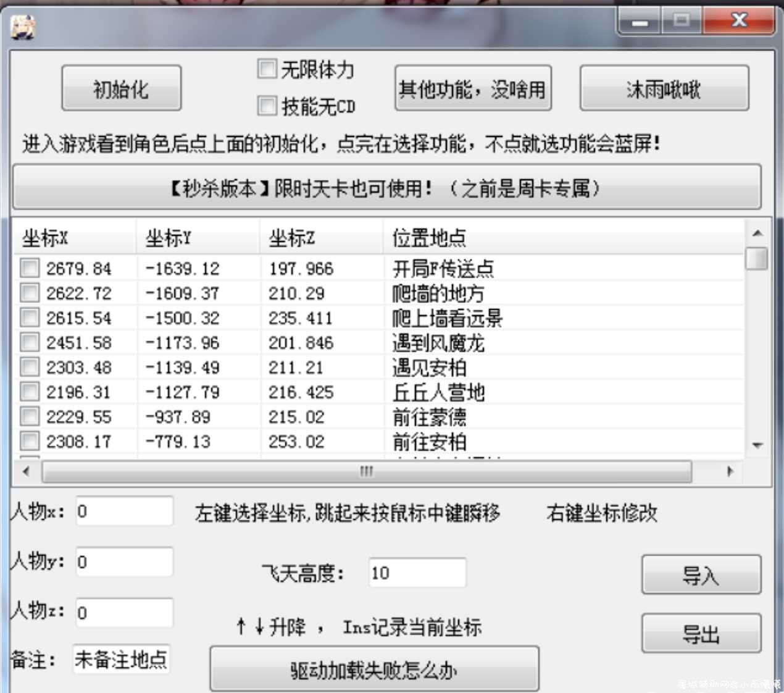Image resolution: width=784 pixels, height=693 pixels.
Task: Check the row for 开局F传送点
Action: (x=30, y=268)
